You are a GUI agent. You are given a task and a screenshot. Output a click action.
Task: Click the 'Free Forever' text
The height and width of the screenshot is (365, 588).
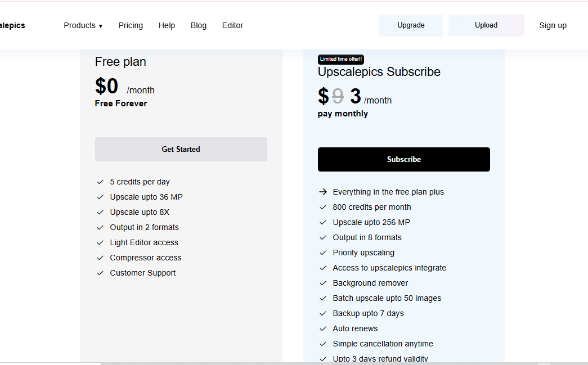click(x=121, y=103)
